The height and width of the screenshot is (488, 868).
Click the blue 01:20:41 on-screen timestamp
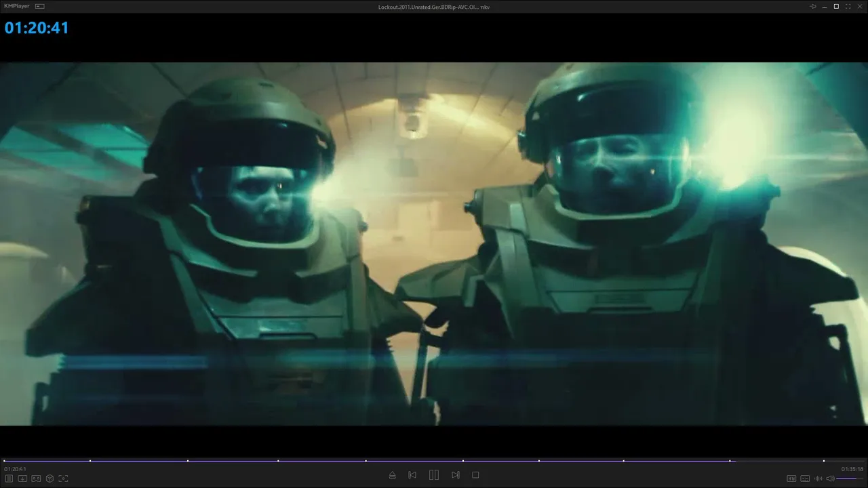pyautogui.click(x=37, y=28)
